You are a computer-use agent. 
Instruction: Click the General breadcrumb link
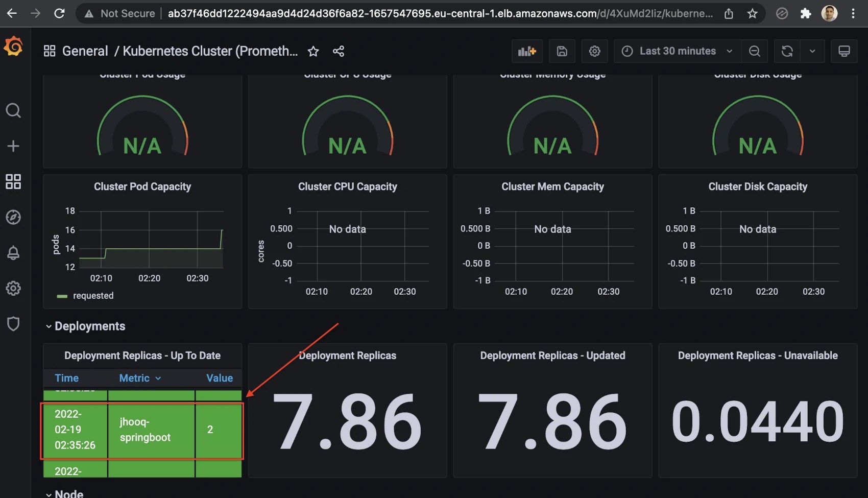click(85, 51)
